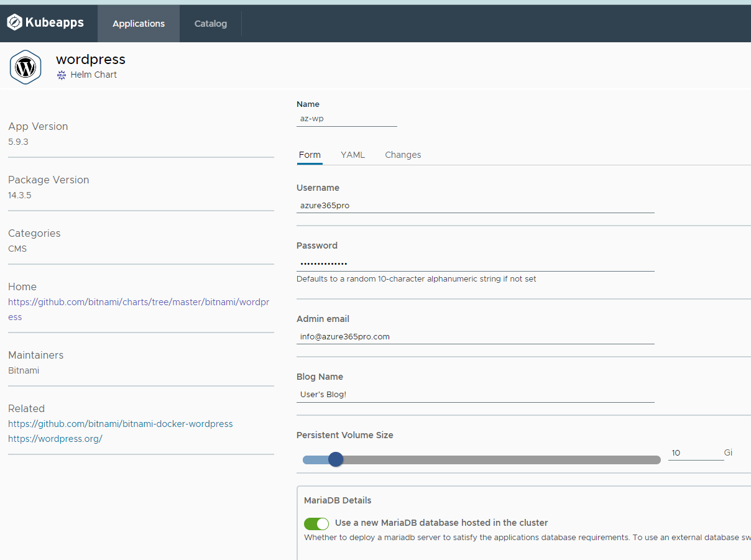Open the Applications tab

pos(139,24)
